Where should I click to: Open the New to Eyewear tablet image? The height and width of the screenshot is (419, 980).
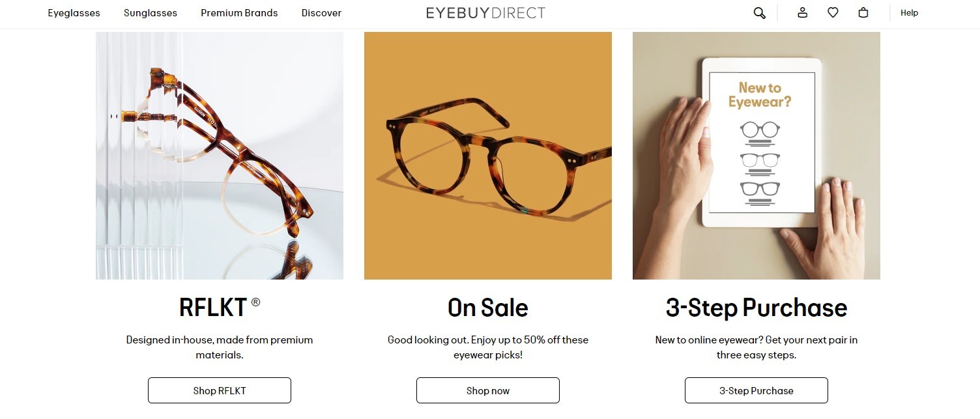[x=756, y=155]
